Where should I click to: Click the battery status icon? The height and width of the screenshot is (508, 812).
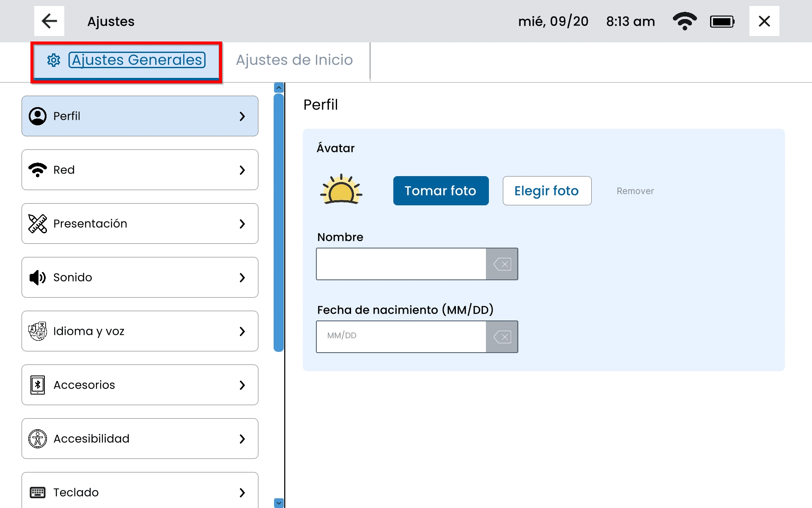coord(722,21)
